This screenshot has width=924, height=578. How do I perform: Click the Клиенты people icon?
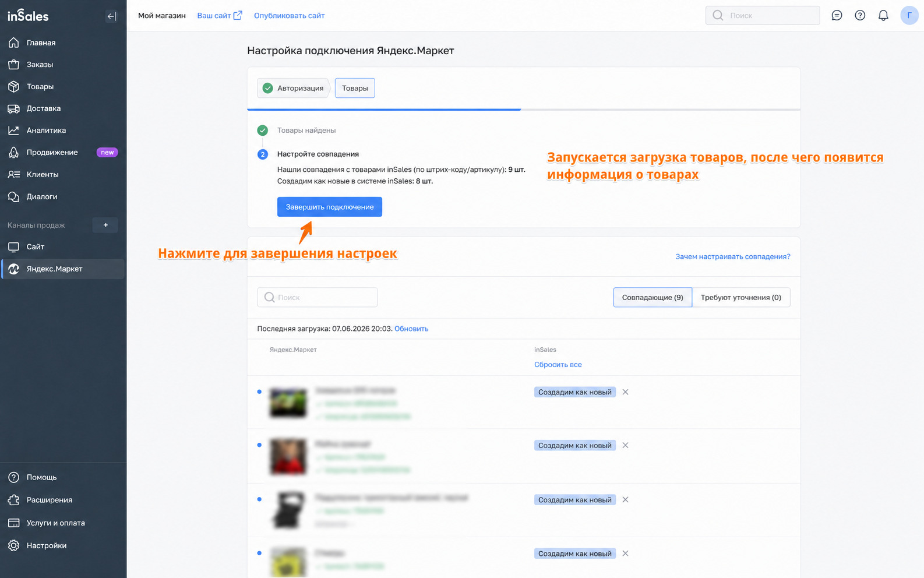(13, 174)
